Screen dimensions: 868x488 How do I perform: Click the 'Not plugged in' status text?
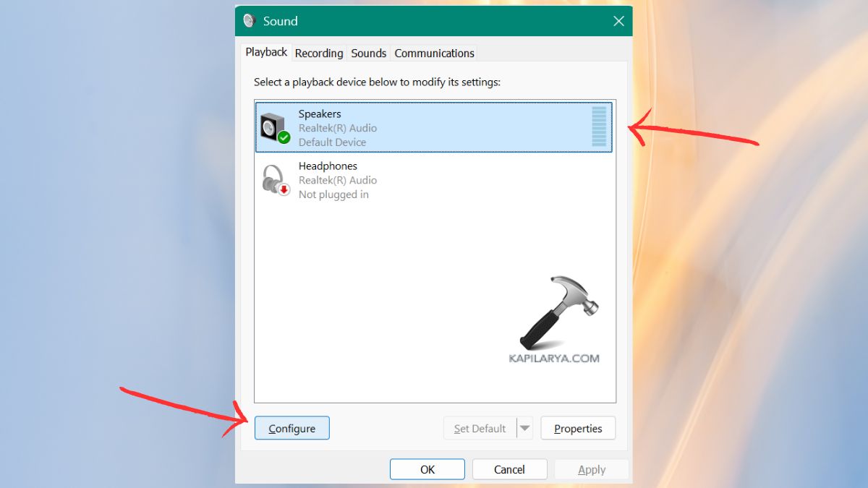333,194
